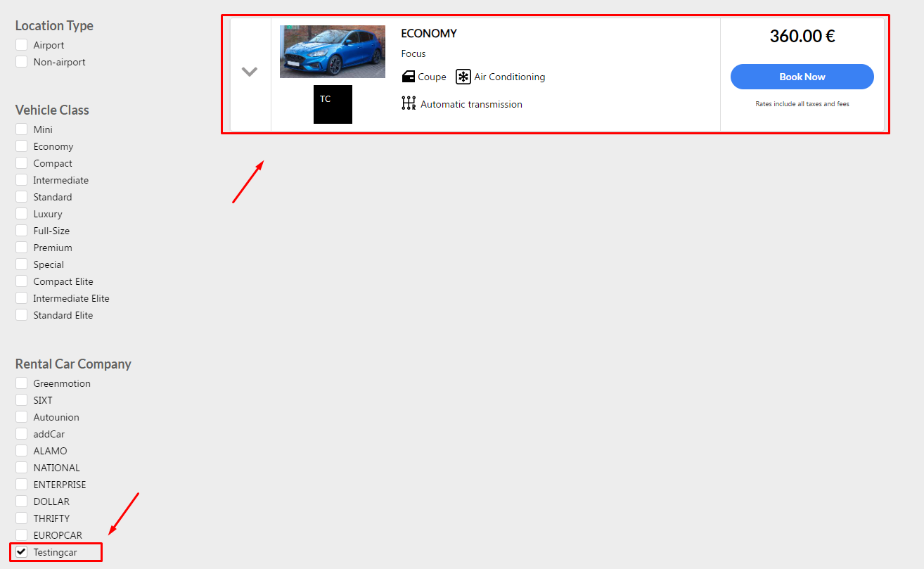Click the Air Conditioning snowflake icon
This screenshot has width=924, height=569.
(x=463, y=77)
